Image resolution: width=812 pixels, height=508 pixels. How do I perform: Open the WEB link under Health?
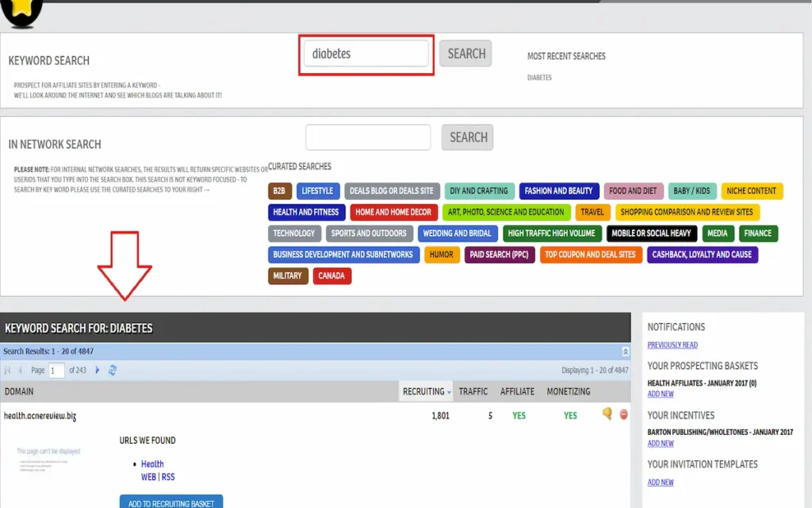pos(148,477)
